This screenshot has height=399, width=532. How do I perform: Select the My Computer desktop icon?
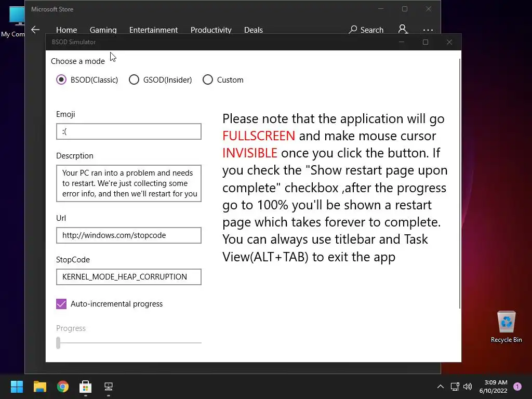click(12, 21)
